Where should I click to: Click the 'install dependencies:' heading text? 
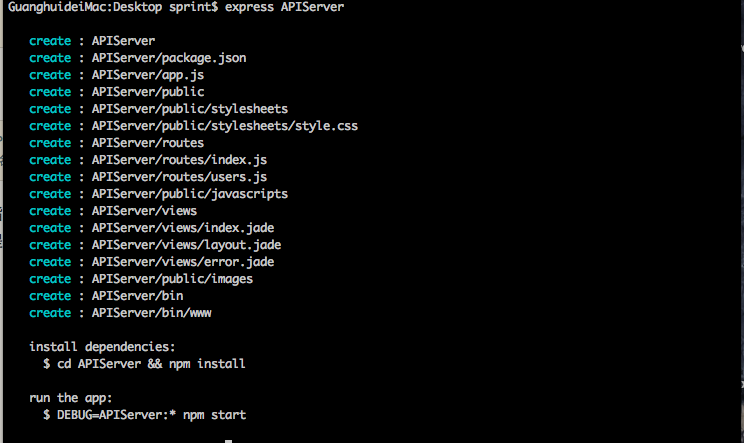tap(102, 347)
